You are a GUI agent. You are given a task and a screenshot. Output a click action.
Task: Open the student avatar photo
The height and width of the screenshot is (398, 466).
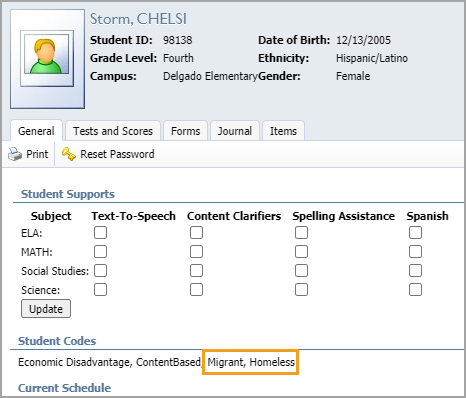point(47,58)
